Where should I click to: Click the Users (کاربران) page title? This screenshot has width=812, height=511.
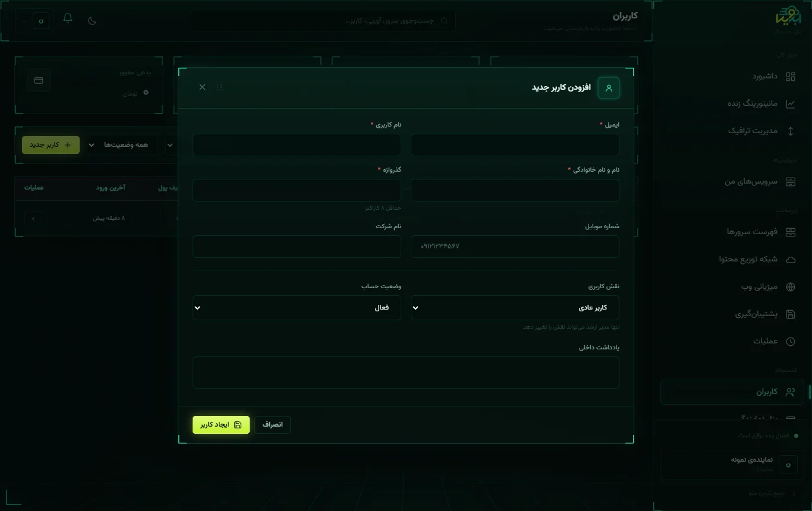[625, 16]
